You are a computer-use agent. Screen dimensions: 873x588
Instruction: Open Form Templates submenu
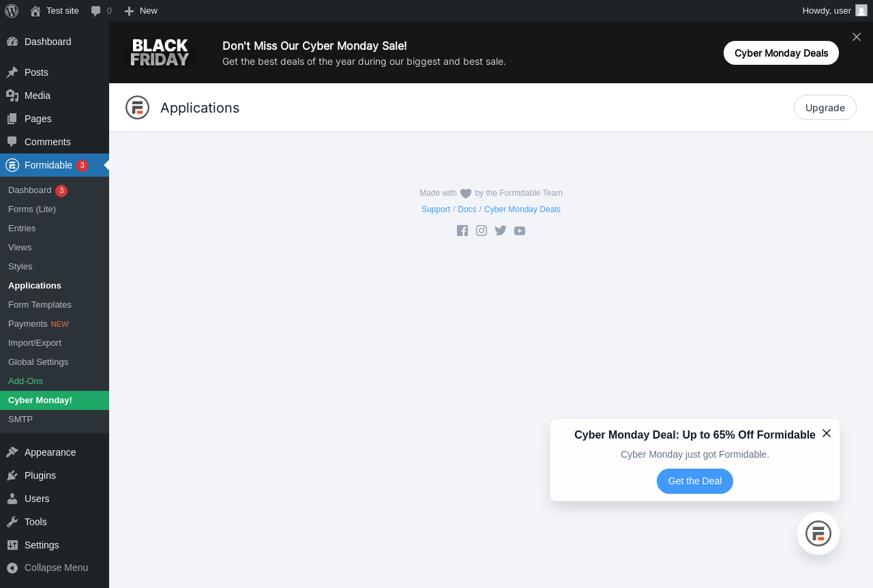tap(55, 305)
